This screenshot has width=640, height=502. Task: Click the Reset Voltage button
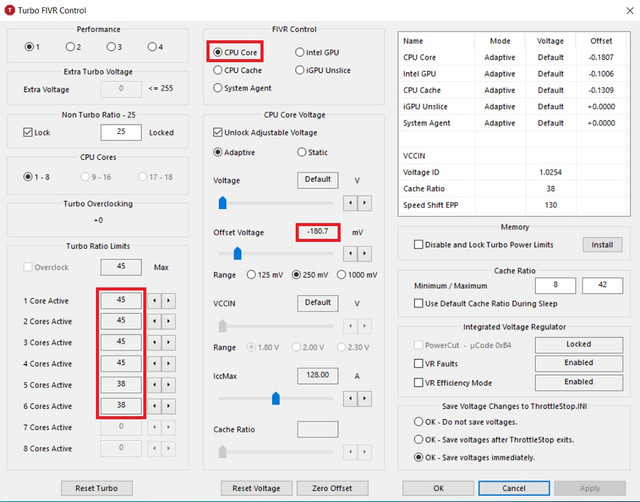tap(256, 488)
